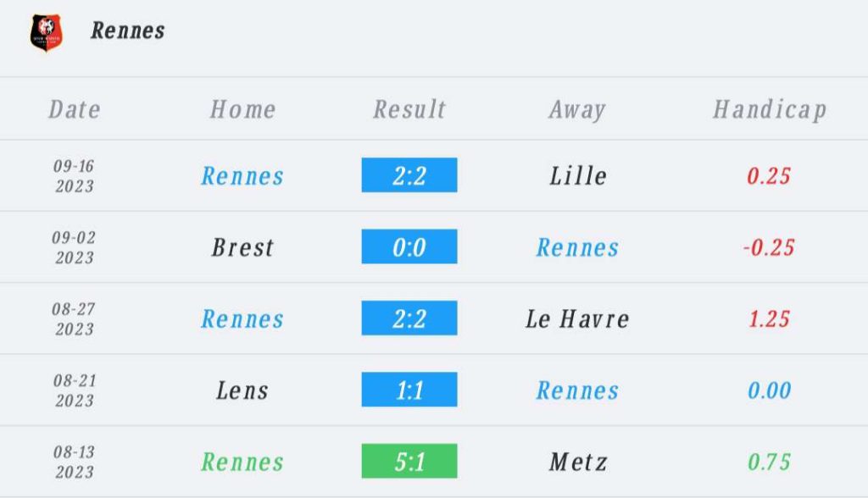Click the Result column header

point(409,109)
